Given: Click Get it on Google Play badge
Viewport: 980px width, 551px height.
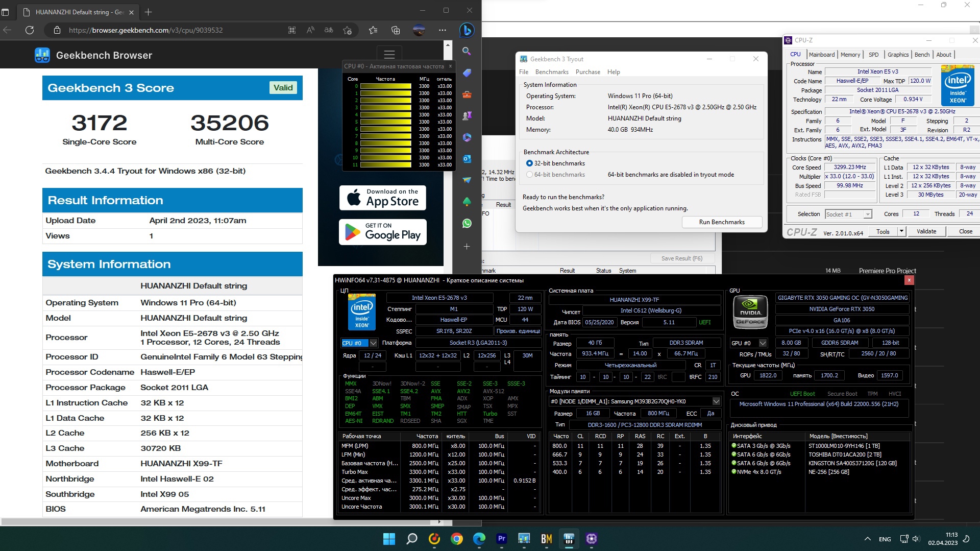Looking at the screenshot, I should pos(383,232).
